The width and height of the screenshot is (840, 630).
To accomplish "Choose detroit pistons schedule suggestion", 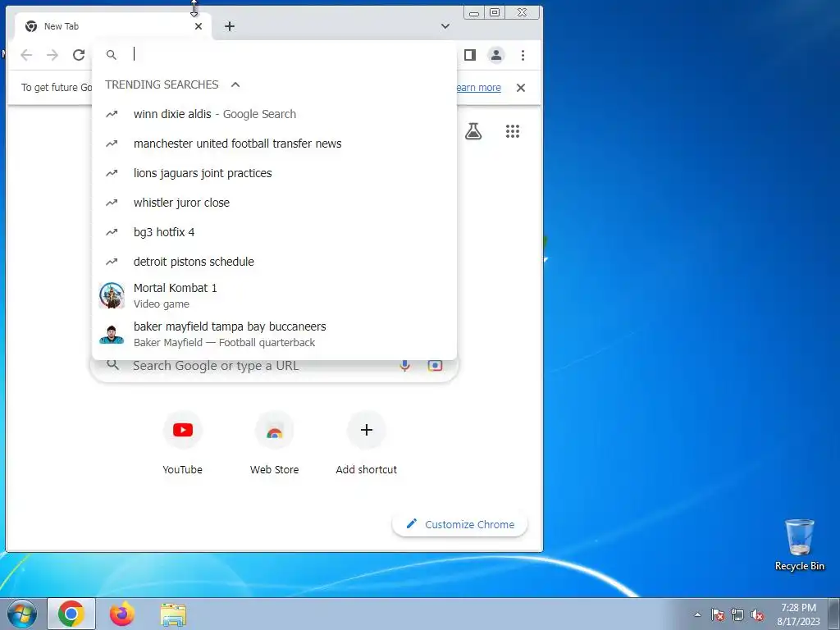I will pyautogui.click(x=274, y=262).
